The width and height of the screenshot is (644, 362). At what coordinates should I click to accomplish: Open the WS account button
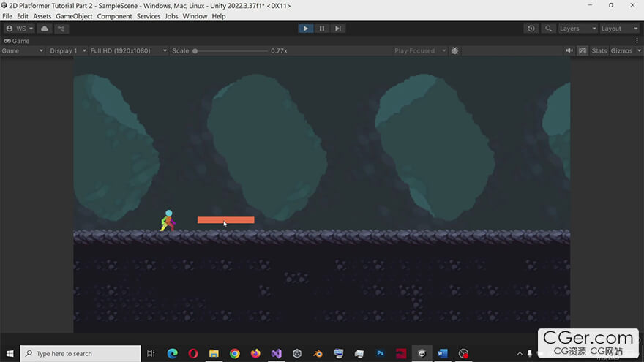coord(20,29)
